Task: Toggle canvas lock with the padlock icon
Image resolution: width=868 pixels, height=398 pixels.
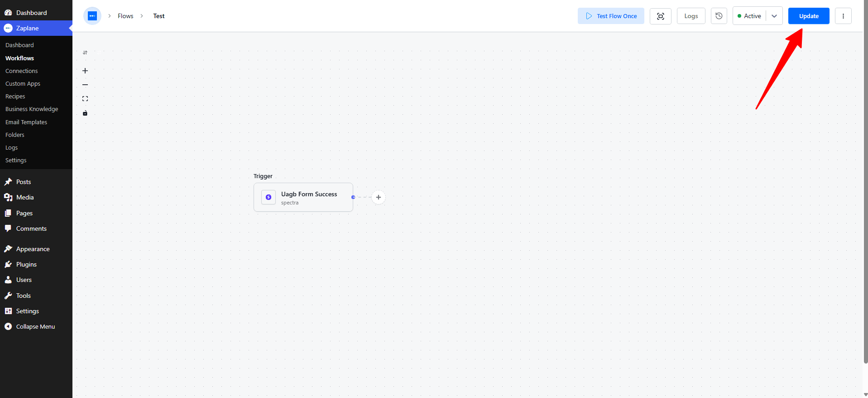Action: pos(85,113)
